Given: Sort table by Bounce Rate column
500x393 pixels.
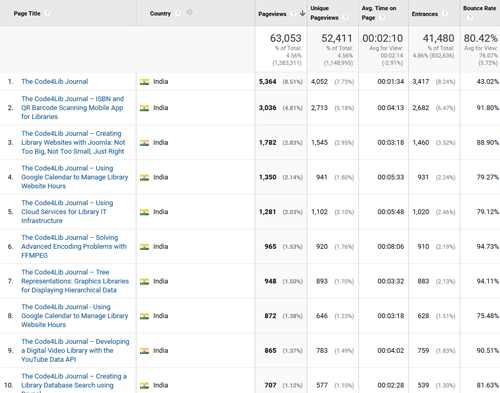Looking at the screenshot, I should coord(479,8).
